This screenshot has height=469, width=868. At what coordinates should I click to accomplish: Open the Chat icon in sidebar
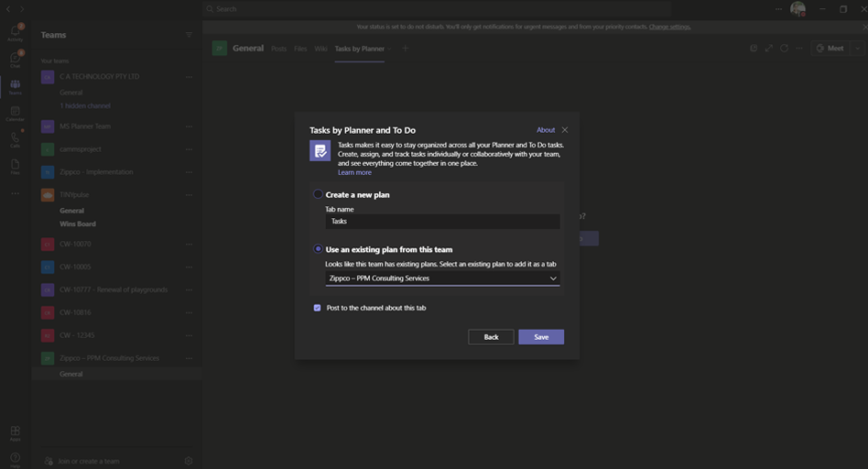click(x=15, y=59)
